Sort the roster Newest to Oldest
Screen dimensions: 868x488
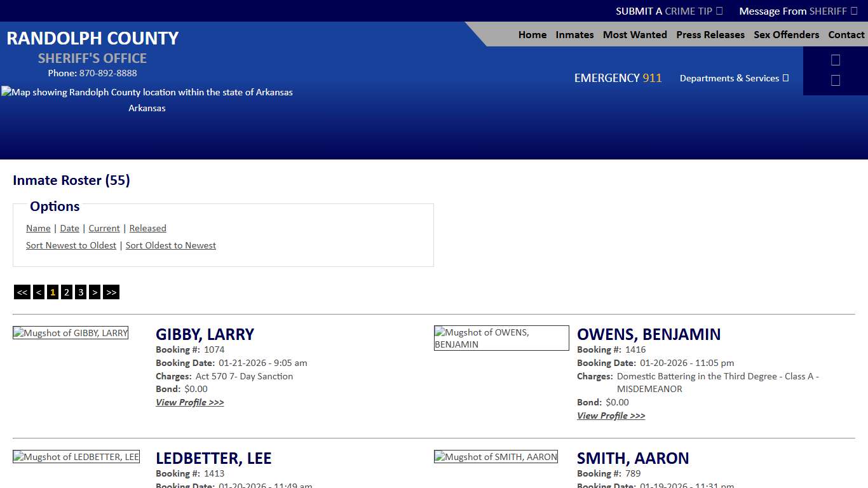71,245
